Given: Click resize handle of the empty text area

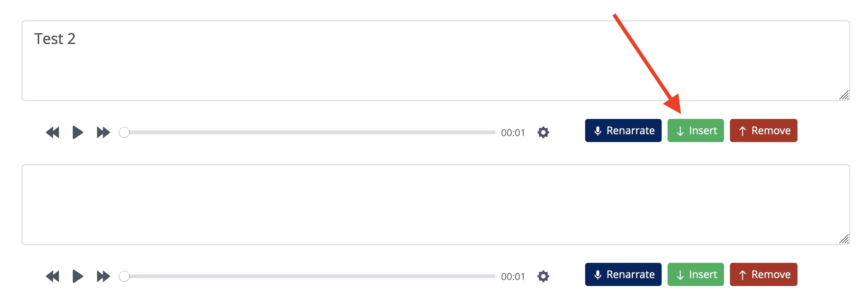Looking at the screenshot, I should click(844, 239).
